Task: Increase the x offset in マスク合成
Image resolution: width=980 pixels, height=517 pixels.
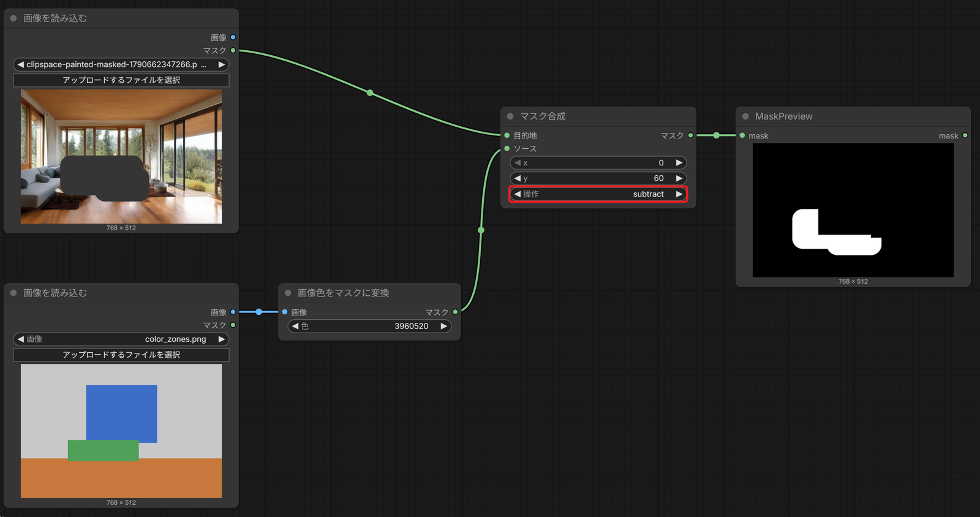Action: click(x=679, y=163)
